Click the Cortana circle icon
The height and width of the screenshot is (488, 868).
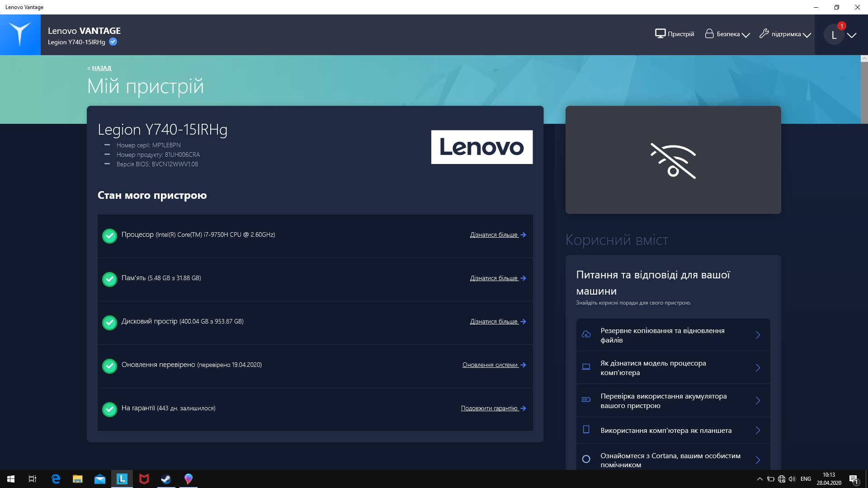click(586, 459)
